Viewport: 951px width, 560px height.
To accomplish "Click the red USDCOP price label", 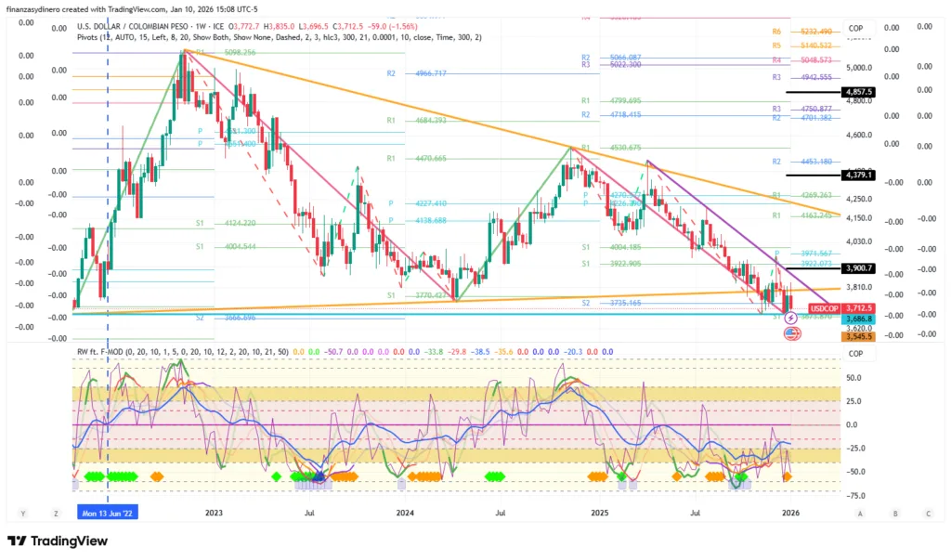I will coord(827,308).
